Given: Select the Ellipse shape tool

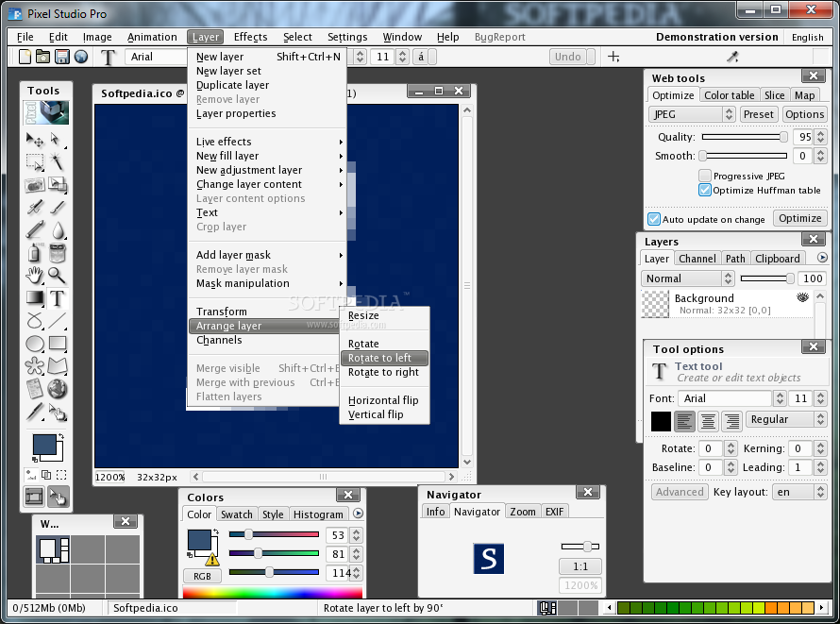Looking at the screenshot, I should [x=35, y=344].
